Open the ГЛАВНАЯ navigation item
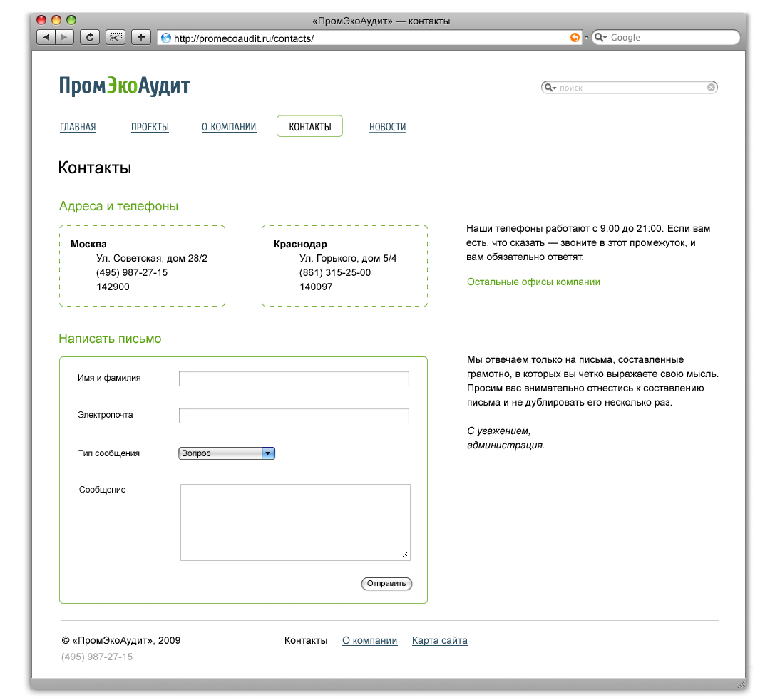 point(78,127)
